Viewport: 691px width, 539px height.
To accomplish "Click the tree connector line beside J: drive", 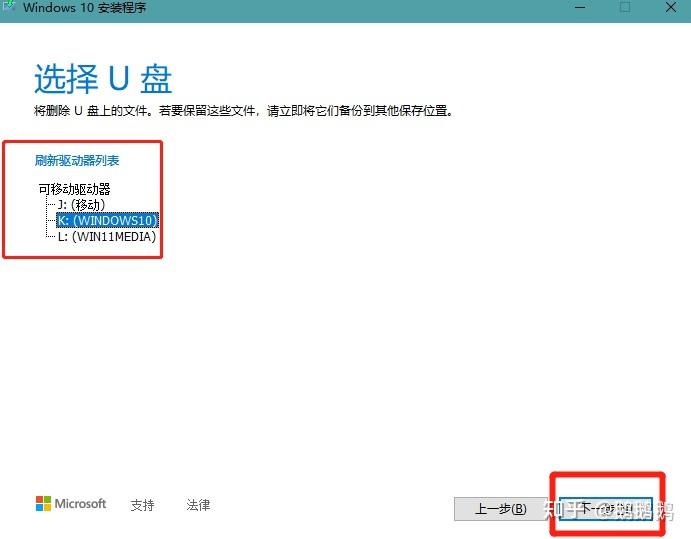I will (51, 204).
